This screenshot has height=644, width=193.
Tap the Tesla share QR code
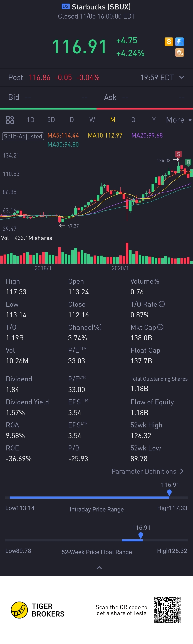tap(167, 610)
